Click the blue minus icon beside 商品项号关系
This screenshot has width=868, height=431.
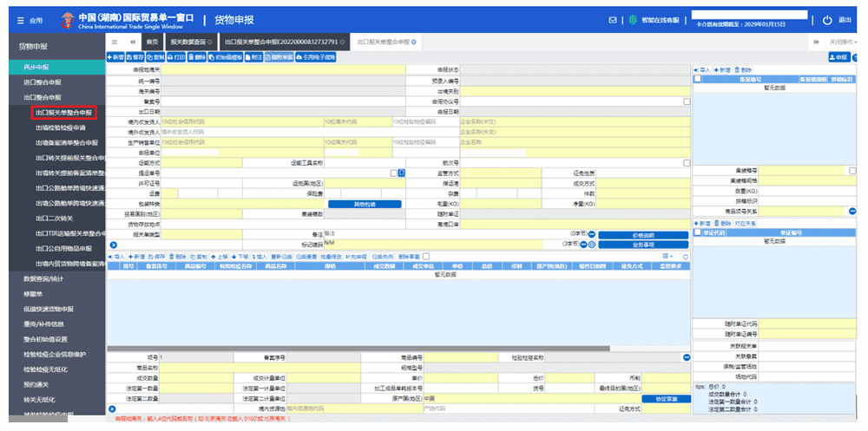[852, 212]
